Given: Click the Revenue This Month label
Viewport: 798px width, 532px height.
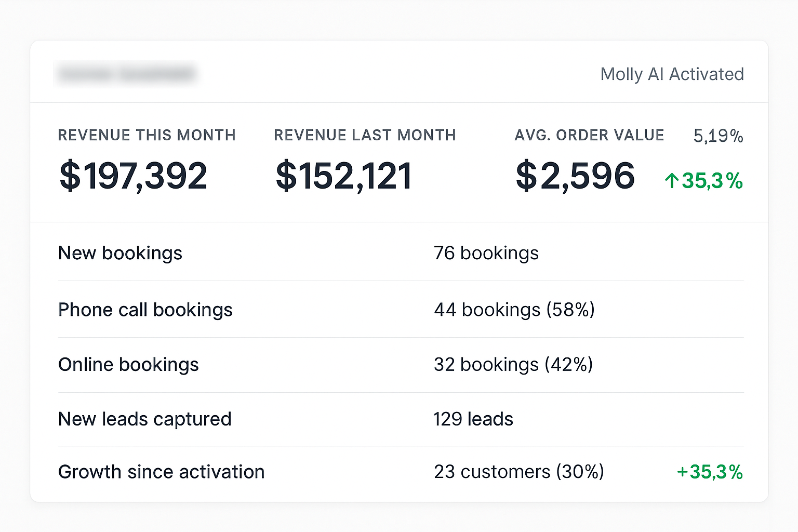Looking at the screenshot, I should click(147, 135).
